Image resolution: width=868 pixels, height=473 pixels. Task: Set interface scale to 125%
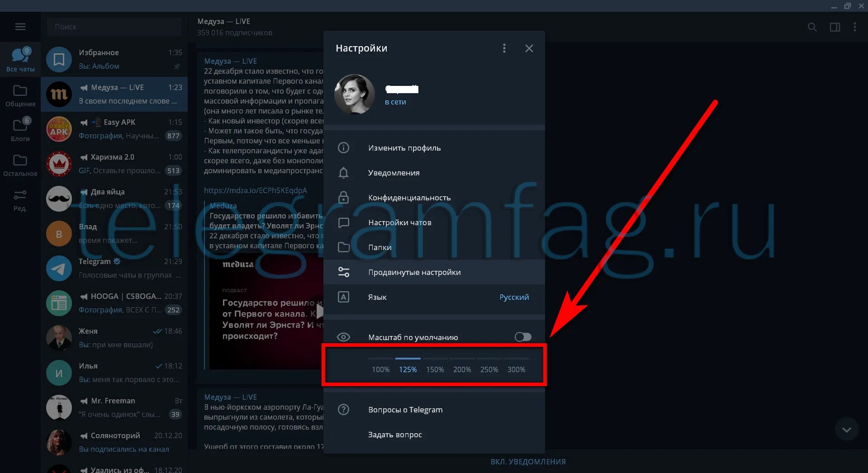pyautogui.click(x=408, y=369)
